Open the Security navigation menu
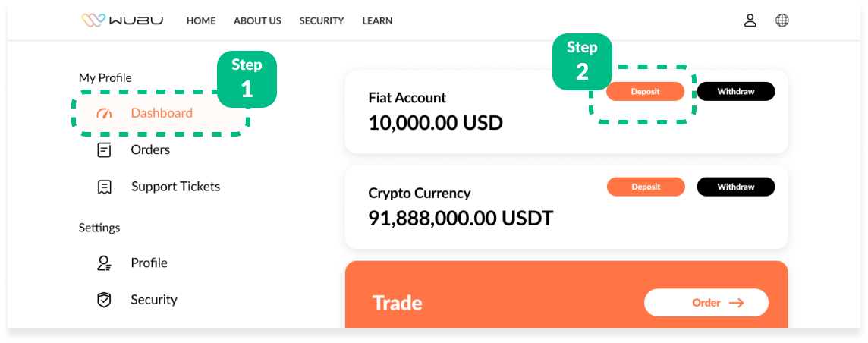The image size is (868, 343). [x=322, y=21]
